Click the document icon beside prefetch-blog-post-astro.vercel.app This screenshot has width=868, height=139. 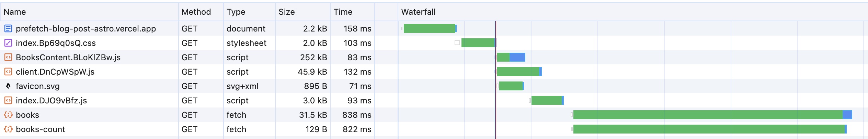[8, 28]
